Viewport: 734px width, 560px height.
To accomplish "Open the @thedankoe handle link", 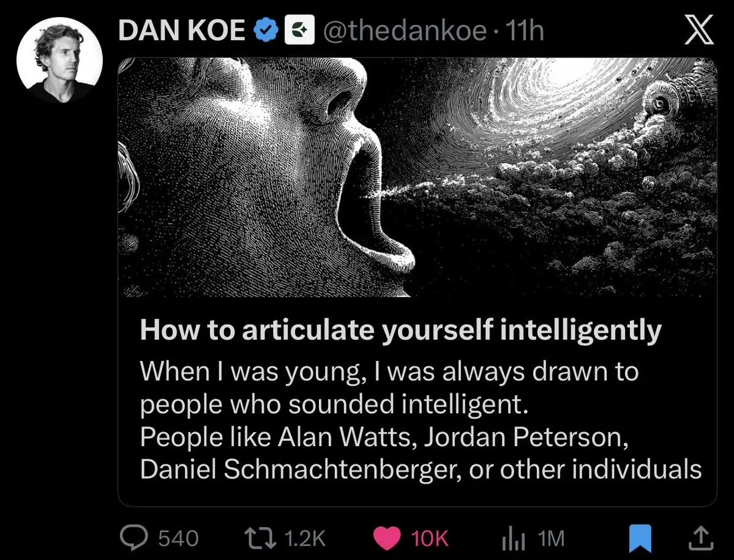I will click(x=405, y=31).
